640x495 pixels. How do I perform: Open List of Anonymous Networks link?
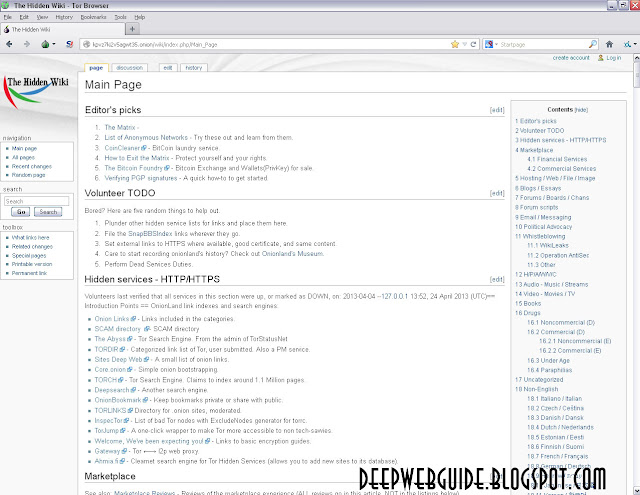tap(146, 138)
